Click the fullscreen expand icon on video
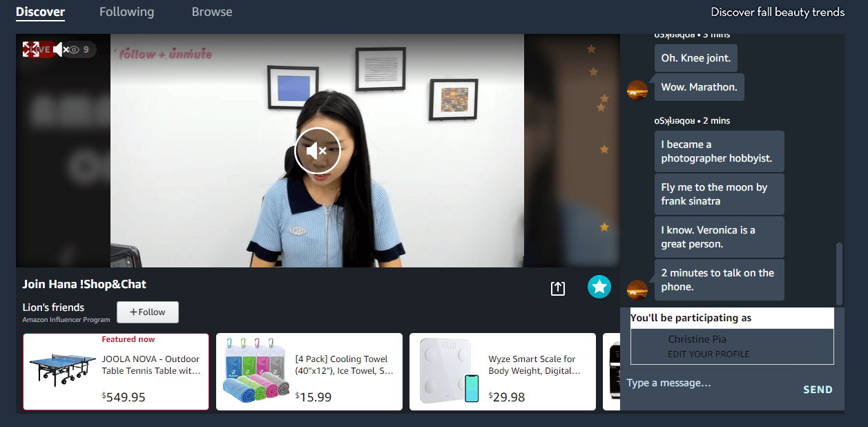The image size is (868, 427). tap(31, 49)
